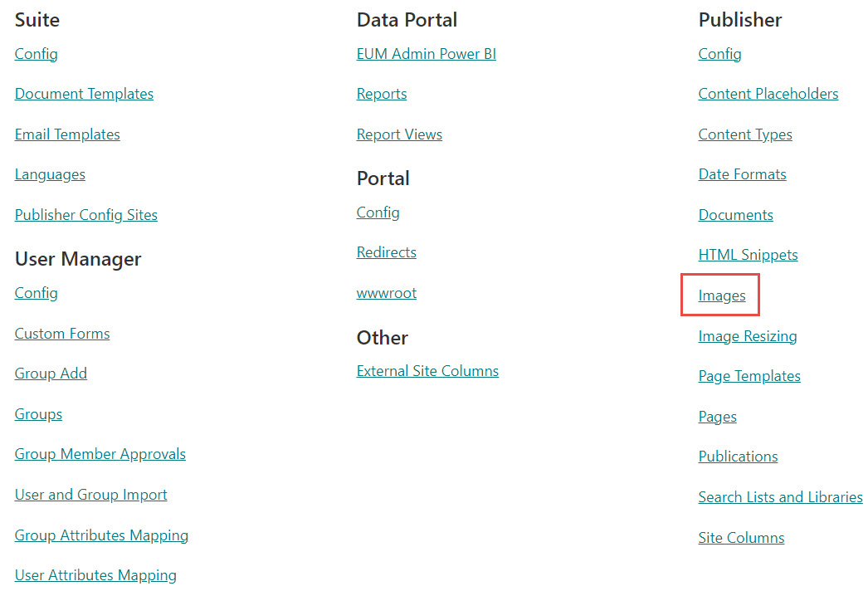Open Document Templates link

(x=84, y=94)
